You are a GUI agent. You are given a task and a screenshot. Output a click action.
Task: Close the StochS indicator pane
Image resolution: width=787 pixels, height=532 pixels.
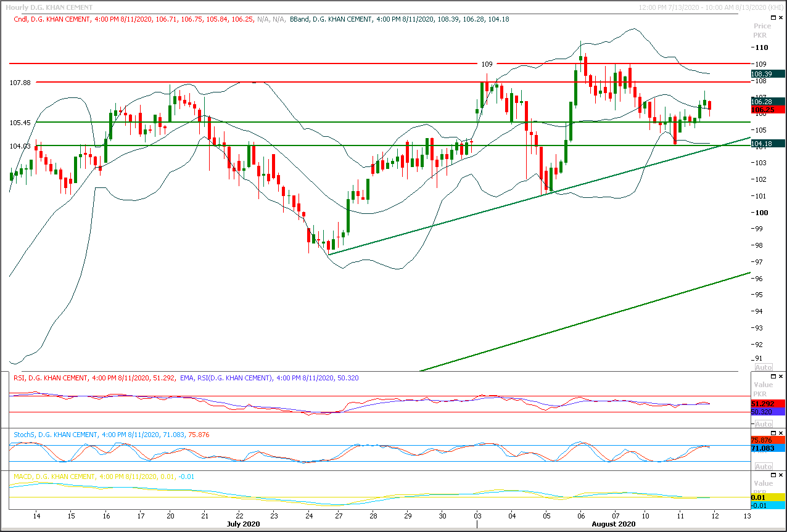[781, 433]
